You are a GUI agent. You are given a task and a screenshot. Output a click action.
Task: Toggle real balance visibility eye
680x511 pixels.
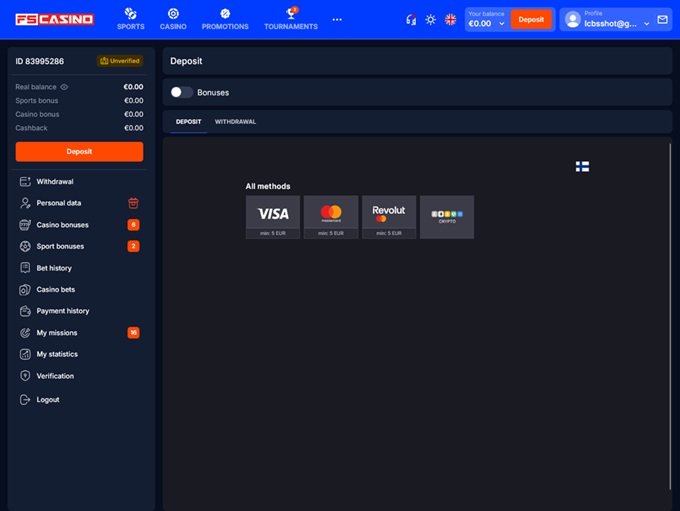point(64,87)
